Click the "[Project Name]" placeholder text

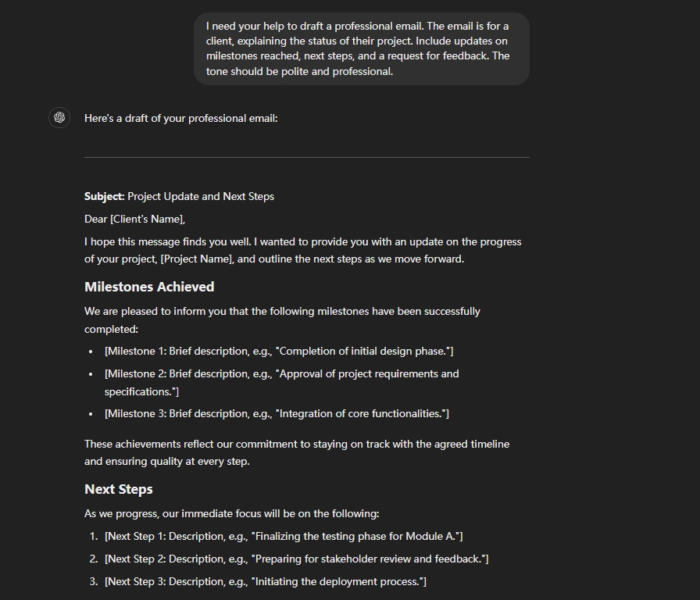[x=196, y=259]
